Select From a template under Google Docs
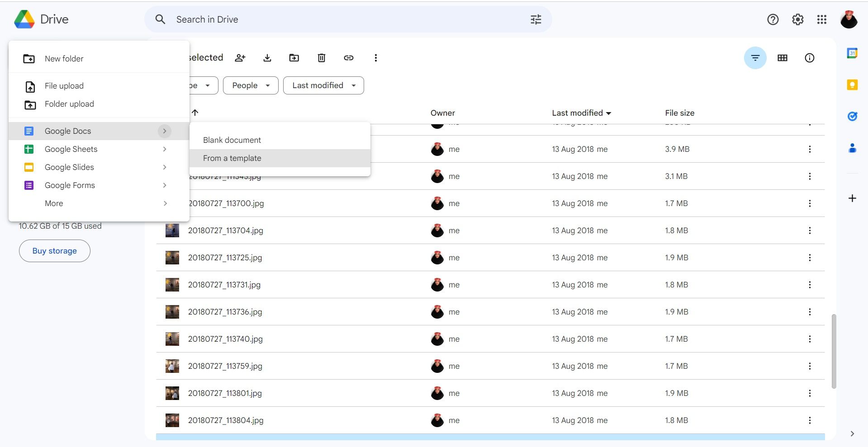The image size is (868, 447). (232, 158)
